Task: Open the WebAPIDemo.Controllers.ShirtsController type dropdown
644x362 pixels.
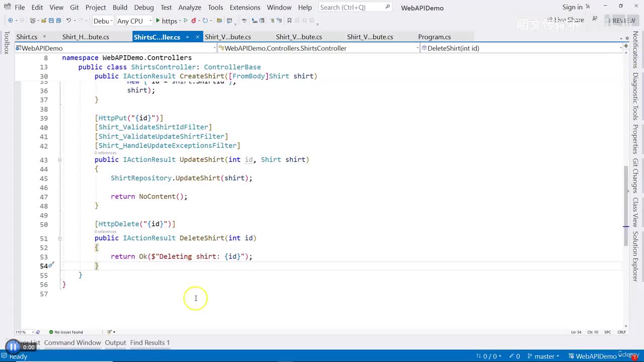Action: pos(318,48)
